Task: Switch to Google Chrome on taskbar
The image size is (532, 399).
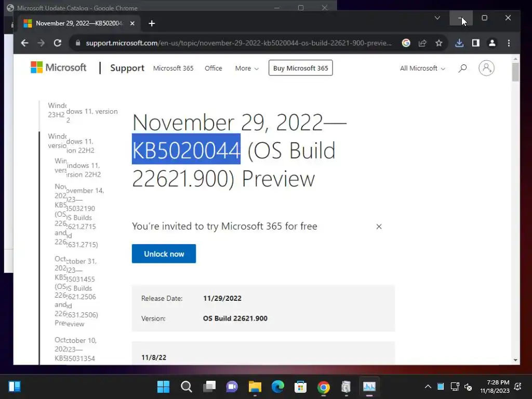Action: [x=323, y=387]
